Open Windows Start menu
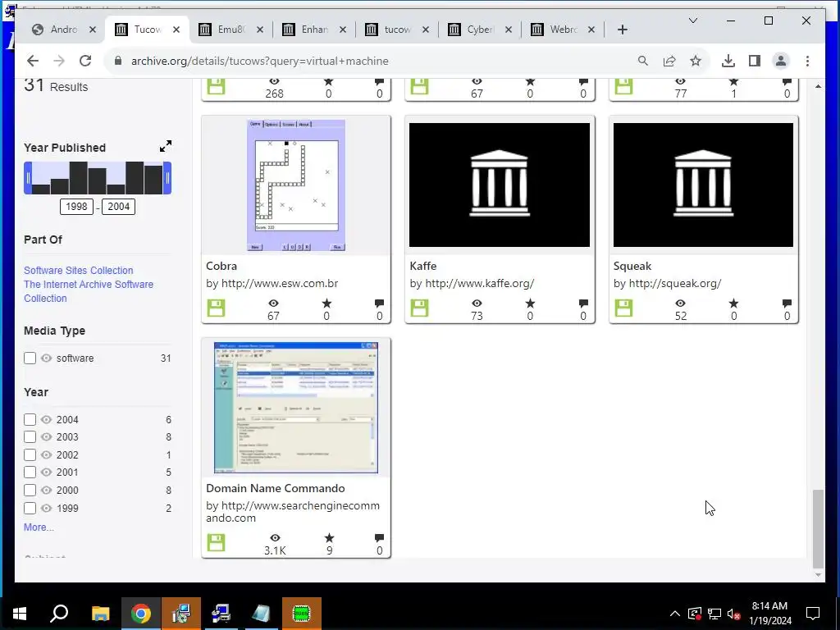 (20, 614)
